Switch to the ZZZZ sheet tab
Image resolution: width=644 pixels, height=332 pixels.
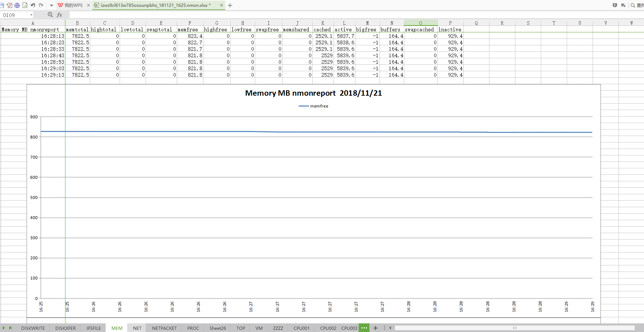click(278, 328)
